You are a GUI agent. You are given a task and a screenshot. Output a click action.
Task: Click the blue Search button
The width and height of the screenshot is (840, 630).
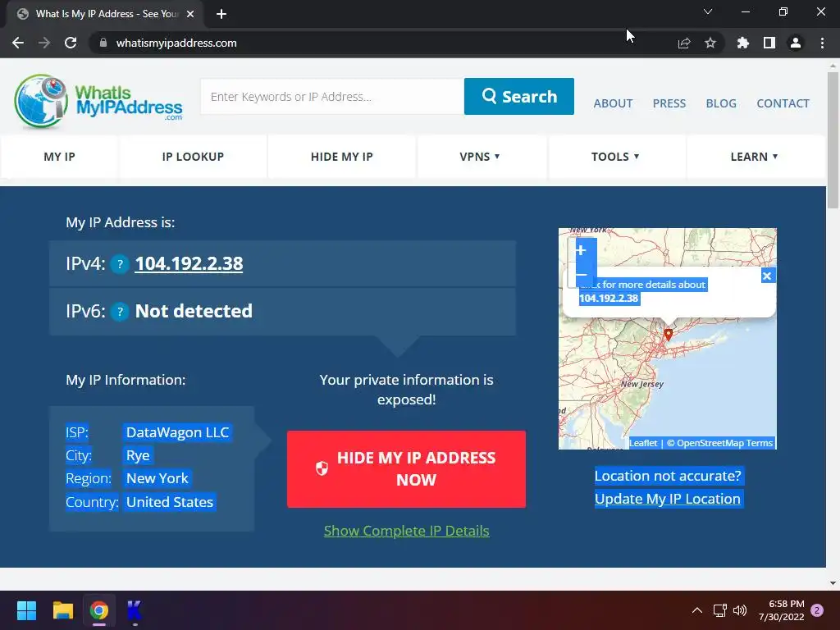coord(519,97)
